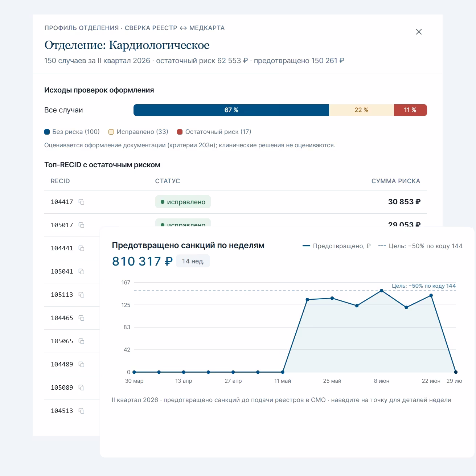Click RECID number 104513
Screen dimensions: 476x476
[62, 411]
